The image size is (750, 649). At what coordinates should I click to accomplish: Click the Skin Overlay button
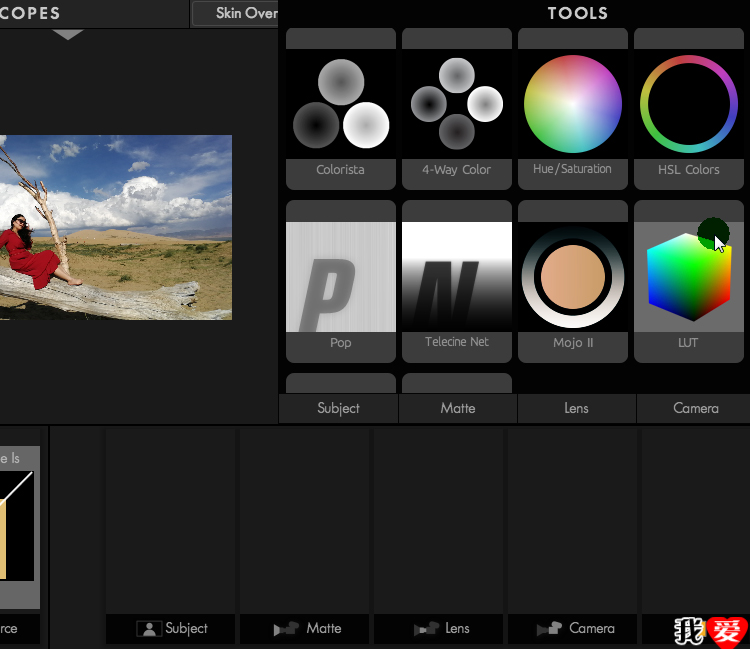tap(235, 13)
